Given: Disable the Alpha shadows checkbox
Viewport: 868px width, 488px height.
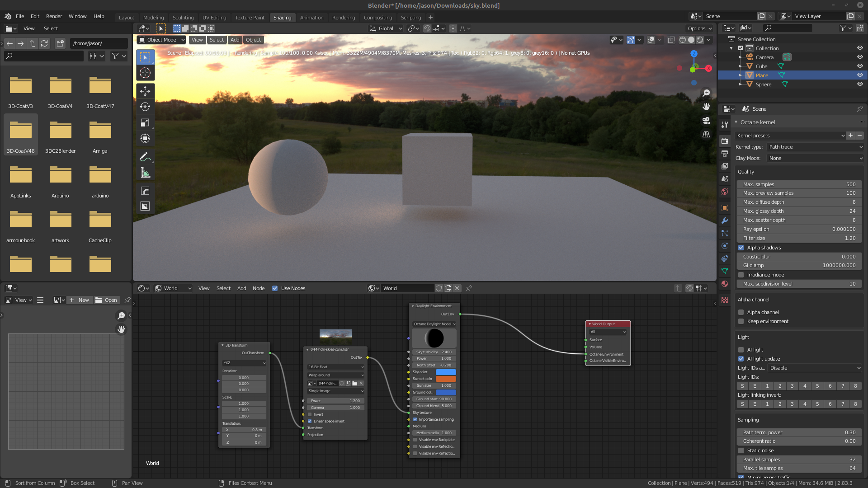Looking at the screenshot, I should coord(741,248).
